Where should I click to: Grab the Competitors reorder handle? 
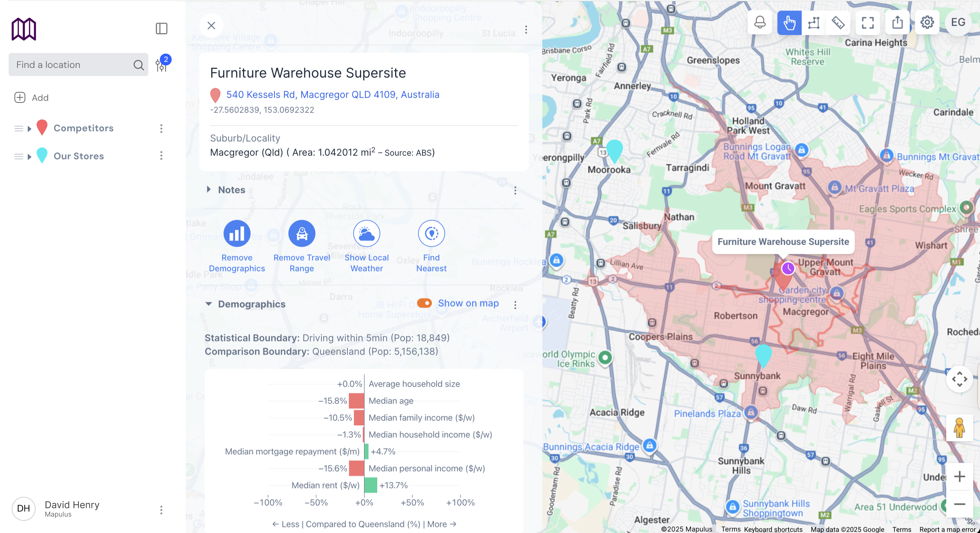tap(19, 129)
